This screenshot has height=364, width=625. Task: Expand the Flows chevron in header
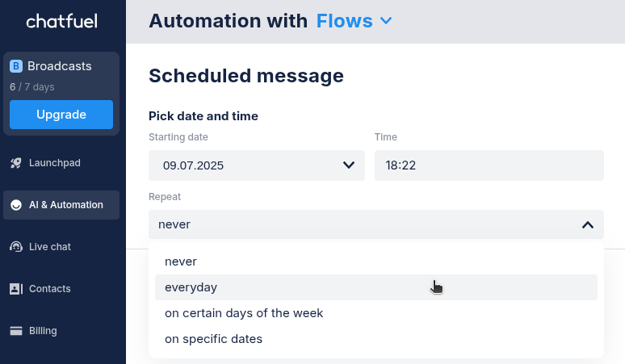point(386,21)
